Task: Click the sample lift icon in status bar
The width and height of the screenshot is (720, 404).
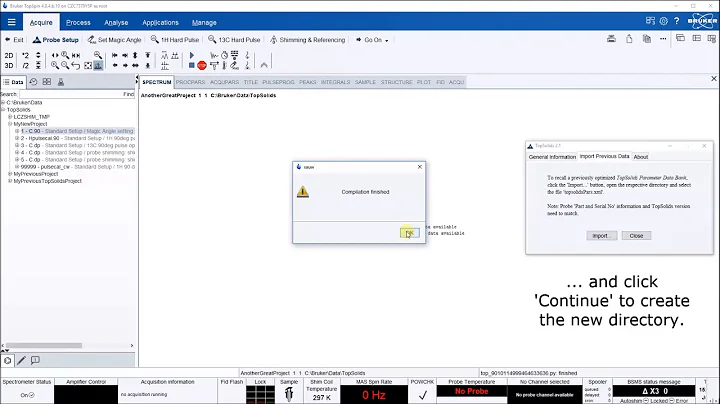Action: click(x=289, y=394)
